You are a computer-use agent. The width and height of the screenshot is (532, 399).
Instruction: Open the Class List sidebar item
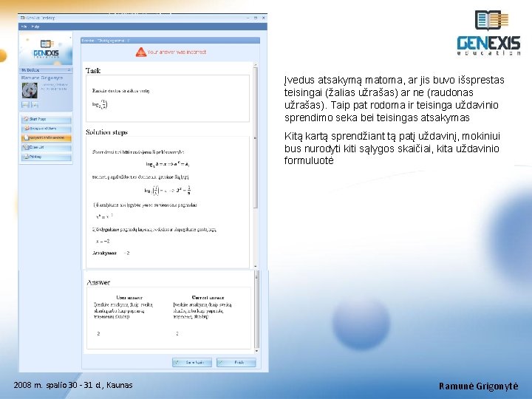[x=46, y=147]
